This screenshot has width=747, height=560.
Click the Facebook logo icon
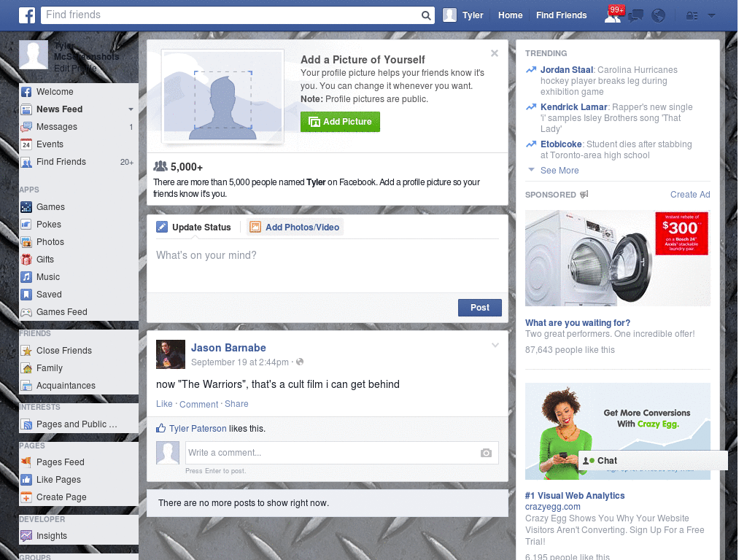coord(27,15)
